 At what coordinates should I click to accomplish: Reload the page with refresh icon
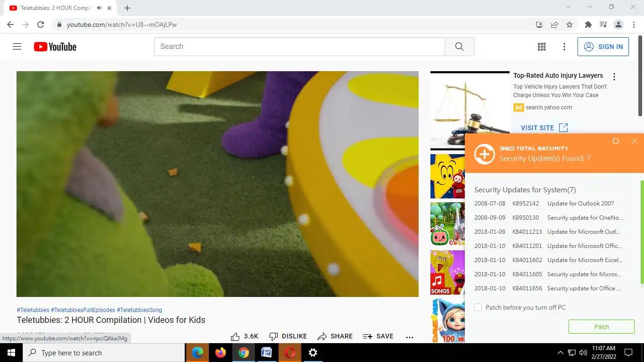point(41,25)
